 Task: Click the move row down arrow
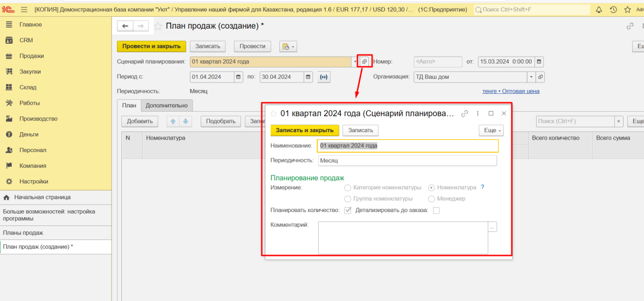pyautogui.click(x=185, y=121)
